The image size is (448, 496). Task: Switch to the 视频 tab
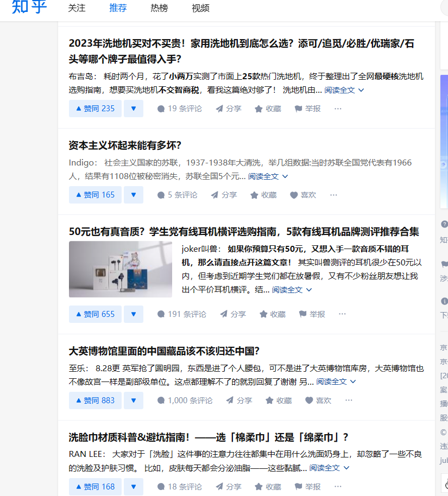(200, 8)
